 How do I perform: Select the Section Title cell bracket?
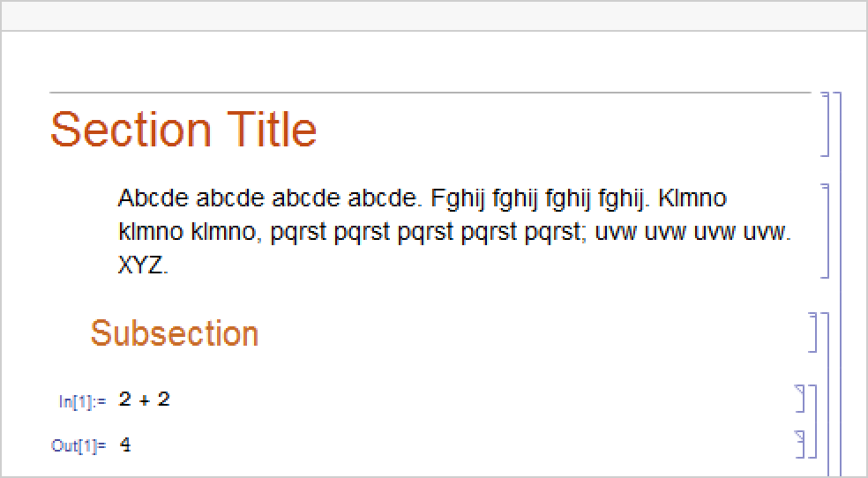(x=826, y=123)
